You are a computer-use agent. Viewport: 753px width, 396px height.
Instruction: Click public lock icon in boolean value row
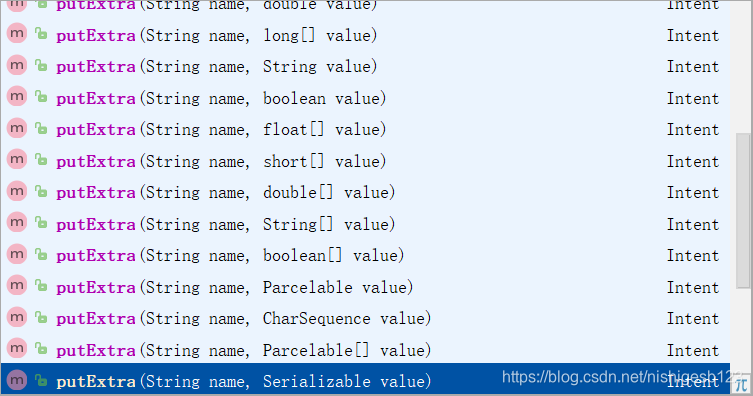coord(41,96)
